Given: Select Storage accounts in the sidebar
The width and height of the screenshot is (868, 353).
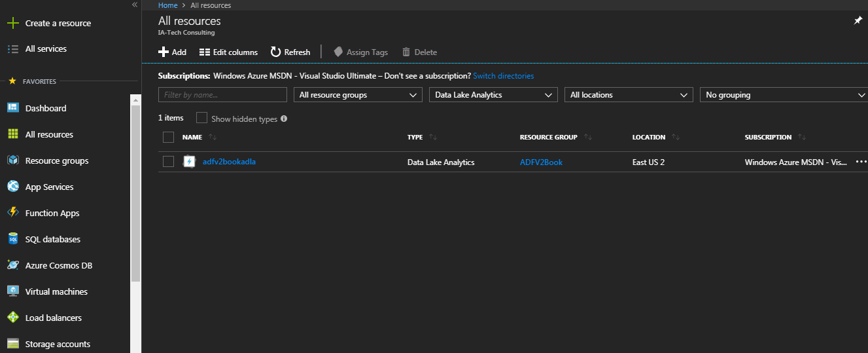Looking at the screenshot, I should [x=58, y=344].
